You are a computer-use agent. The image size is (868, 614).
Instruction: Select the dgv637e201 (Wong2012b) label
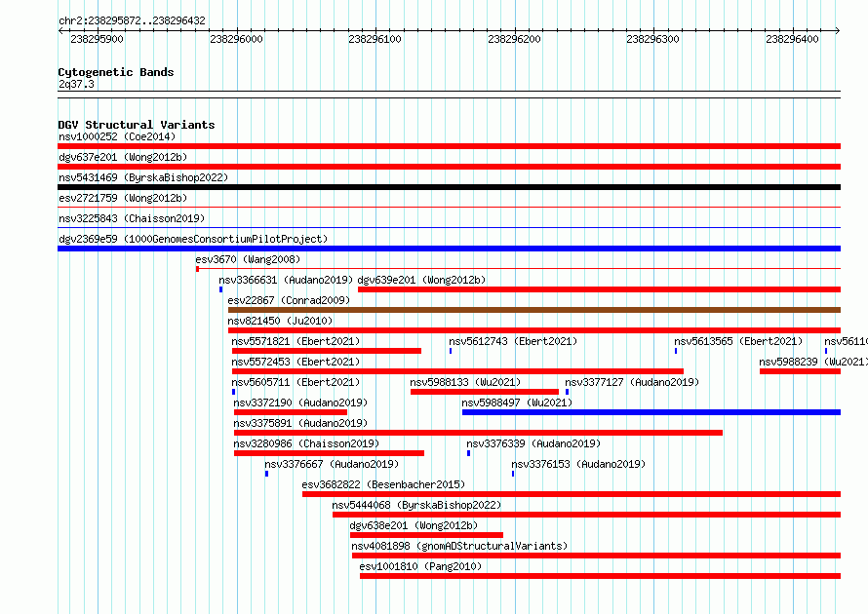click(x=123, y=157)
